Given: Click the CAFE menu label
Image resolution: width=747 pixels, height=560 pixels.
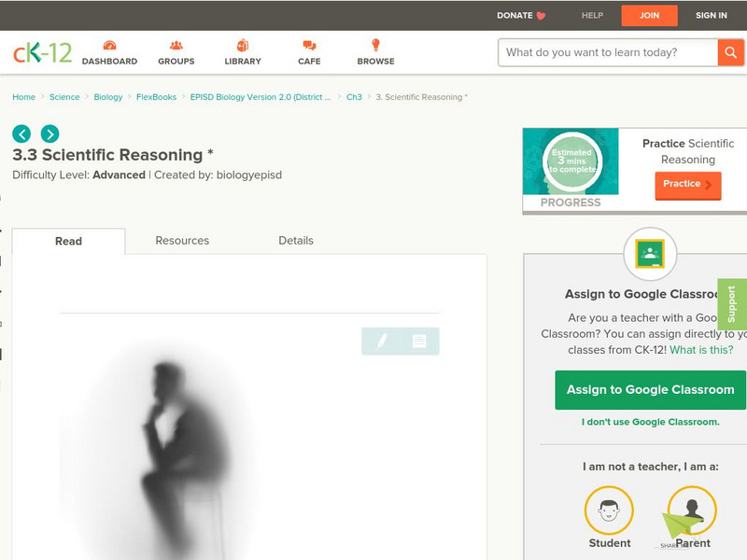Looking at the screenshot, I should tap(309, 62).
